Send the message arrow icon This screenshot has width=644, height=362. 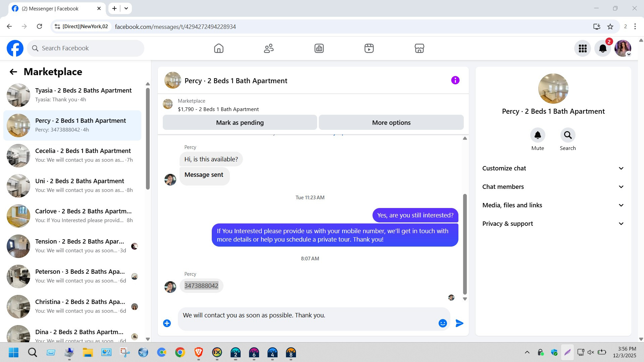(459, 323)
